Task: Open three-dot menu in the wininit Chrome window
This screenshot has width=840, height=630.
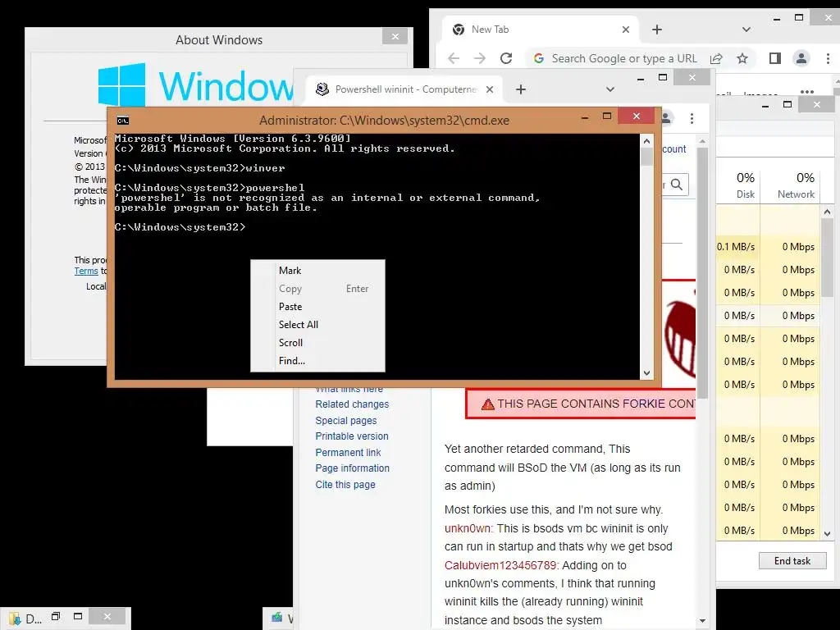Action: (692, 118)
